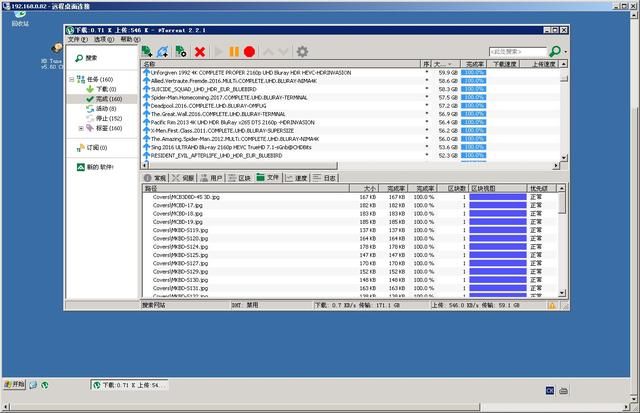Switch to the 区块 pieces tab
This screenshot has height=413, width=640.
click(x=240, y=178)
